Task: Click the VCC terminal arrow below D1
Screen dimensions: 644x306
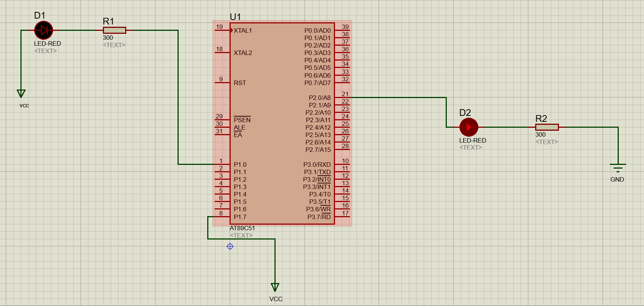Action: (x=21, y=94)
